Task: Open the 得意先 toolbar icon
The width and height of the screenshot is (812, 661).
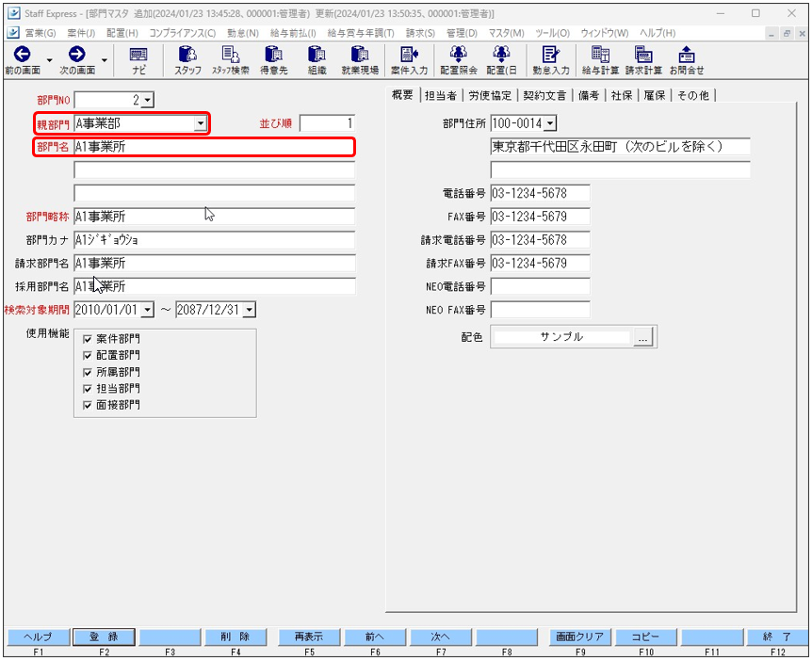Action: click(x=273, y=55)
